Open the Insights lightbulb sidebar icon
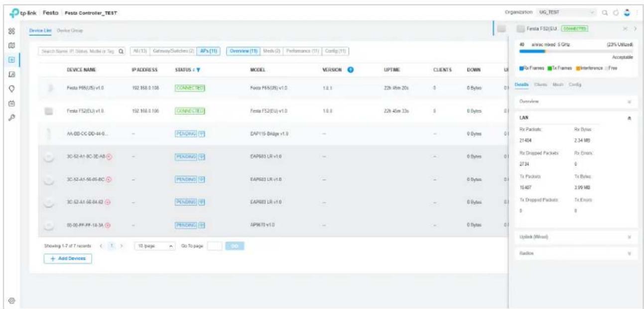This screenshot has height=309, width=644. click(10, 90)
